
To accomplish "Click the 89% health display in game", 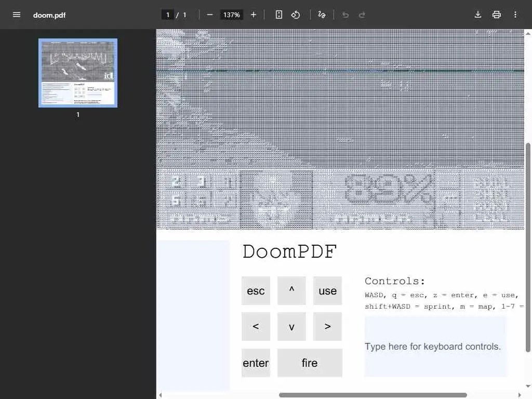I will [x=388, y=189].
